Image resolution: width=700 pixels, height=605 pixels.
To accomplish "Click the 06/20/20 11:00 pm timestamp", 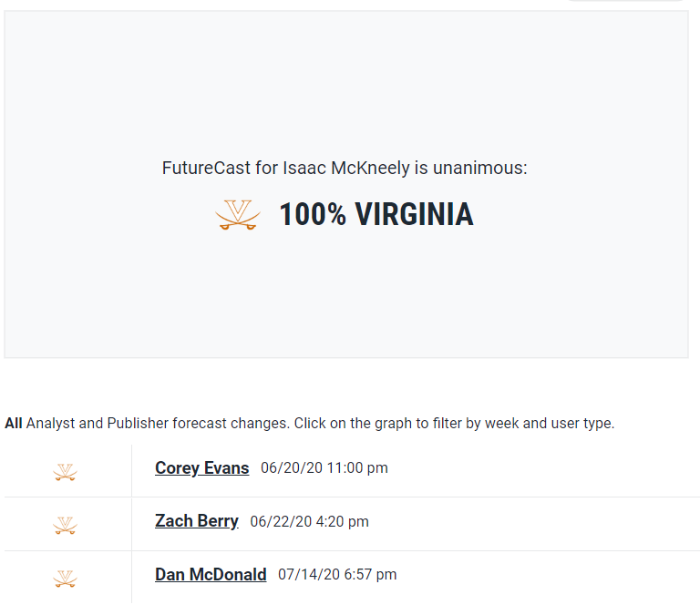I will click(324, 468).
